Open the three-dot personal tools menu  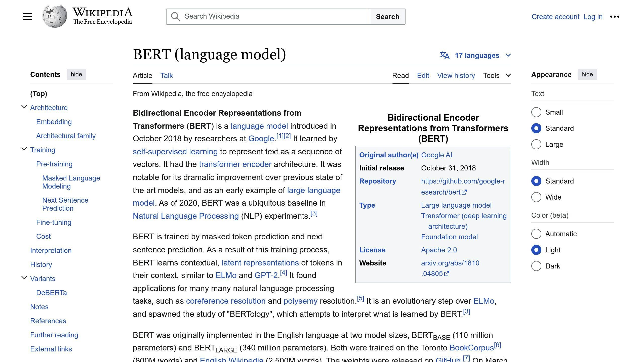[615, 17]
